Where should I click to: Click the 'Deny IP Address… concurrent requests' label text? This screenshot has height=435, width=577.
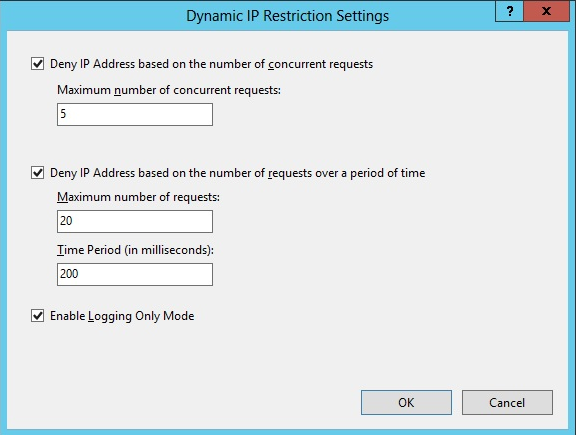pos(212,64)
